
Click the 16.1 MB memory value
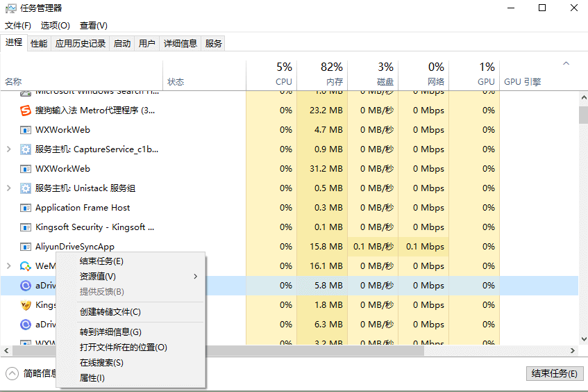[x=326, y=266]
